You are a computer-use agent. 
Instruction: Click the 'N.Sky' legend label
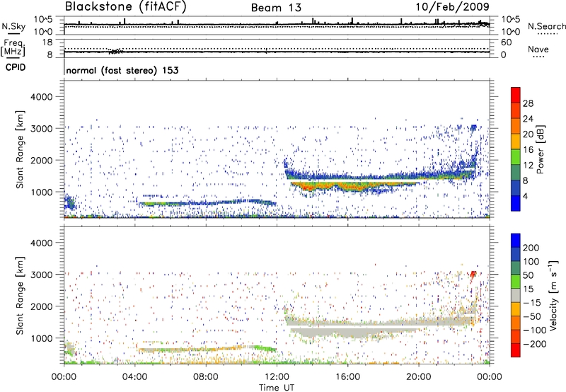(13, 26)
